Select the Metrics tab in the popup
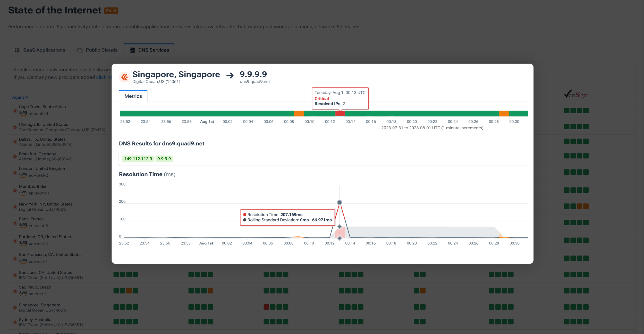The image size is (644, 334). point(133,96)
